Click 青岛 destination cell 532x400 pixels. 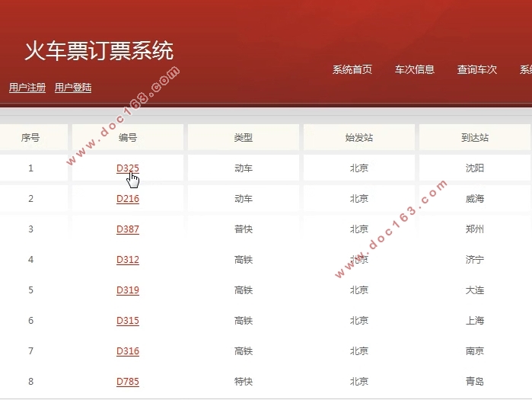coord(475,382)
